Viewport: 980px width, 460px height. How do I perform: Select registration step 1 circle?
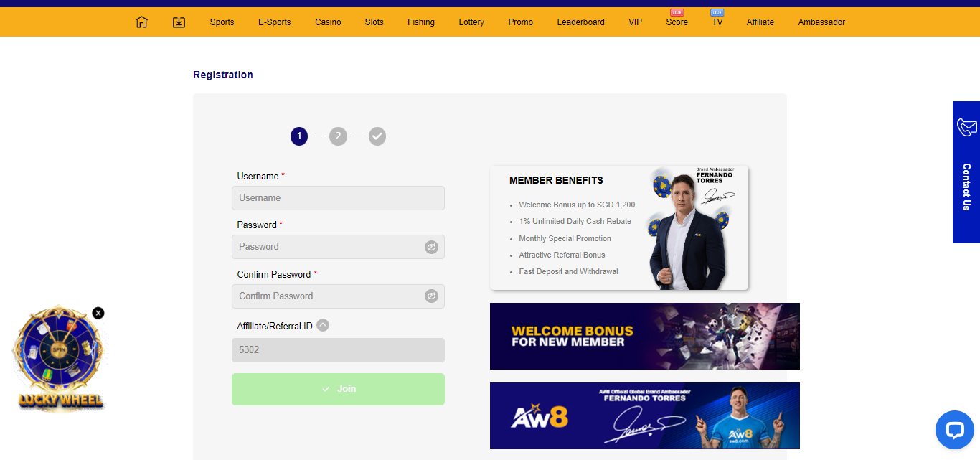(299, 136)
